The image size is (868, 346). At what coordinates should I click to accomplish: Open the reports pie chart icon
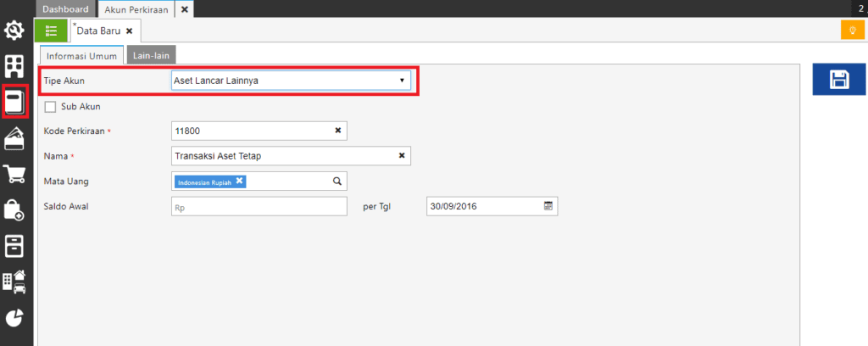pyautogui.click(x=15, y=316)
